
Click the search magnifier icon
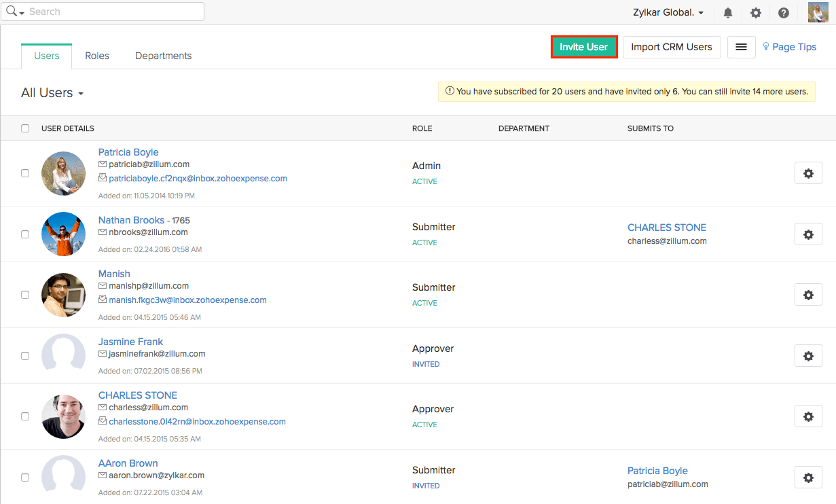pyautogui.click(x=12, y=12)
